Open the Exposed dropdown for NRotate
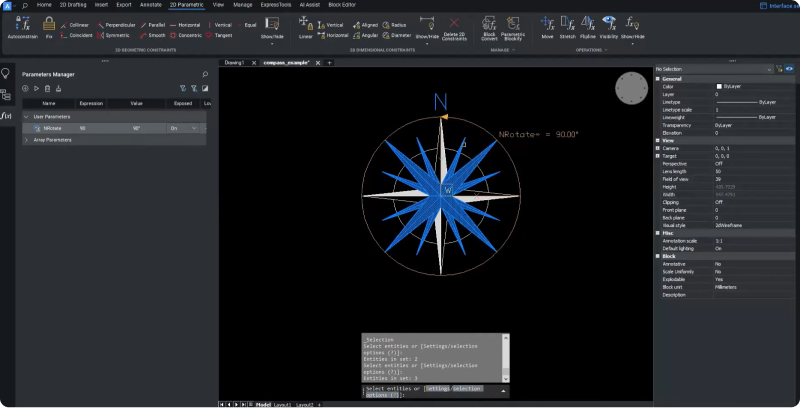The height and width of the screenshot is (408, 800). coord(193,129)
